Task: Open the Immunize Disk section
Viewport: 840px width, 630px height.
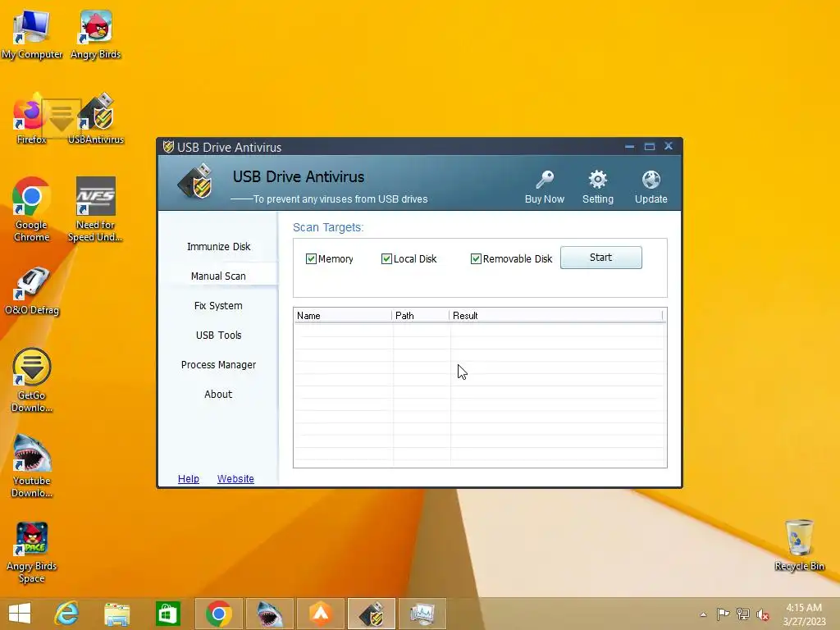Action: (218, 246)
